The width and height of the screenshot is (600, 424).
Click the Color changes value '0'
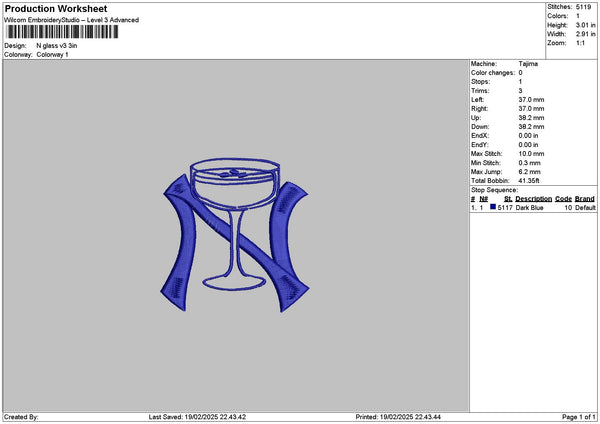[520, 73]
